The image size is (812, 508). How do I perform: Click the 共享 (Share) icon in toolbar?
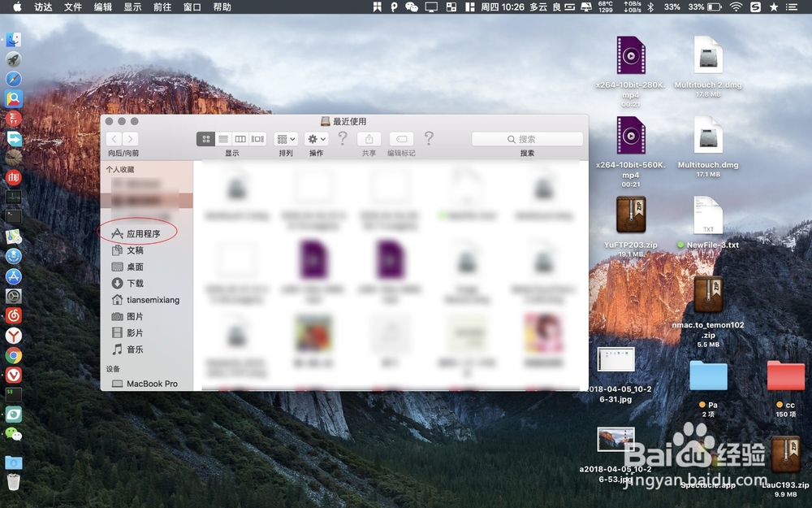[369, 138]
